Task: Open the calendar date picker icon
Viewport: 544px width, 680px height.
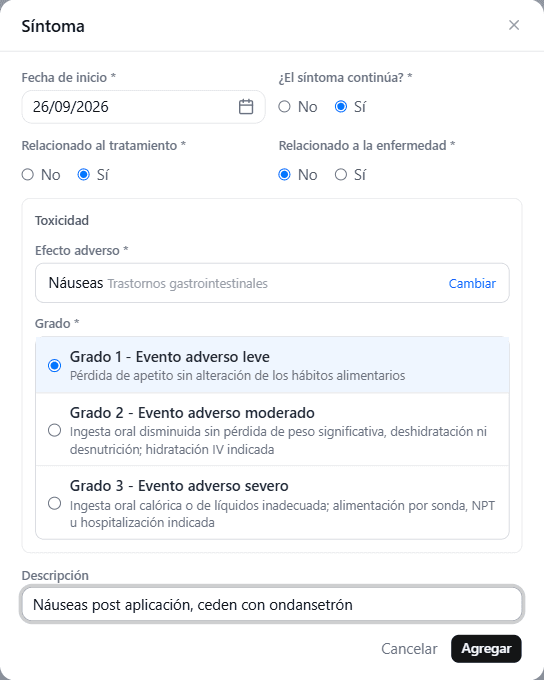Action: 246,107
